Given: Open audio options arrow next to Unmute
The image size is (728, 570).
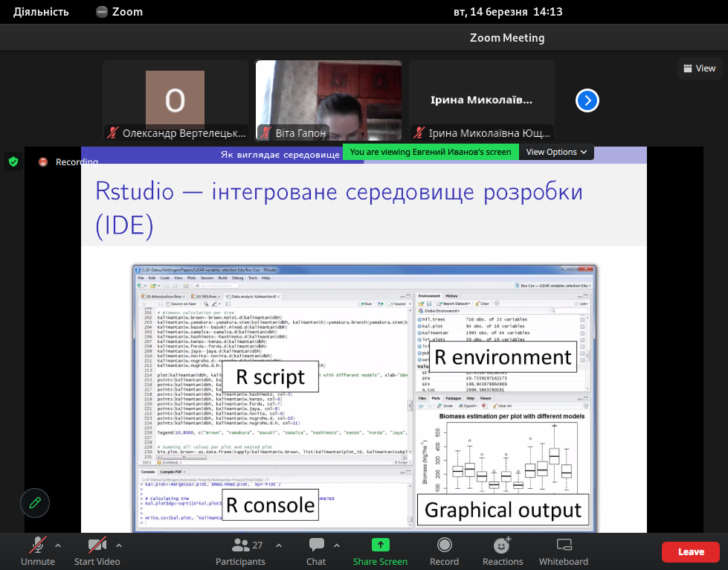Looking at the screenshot, I should tap(58, 545).
